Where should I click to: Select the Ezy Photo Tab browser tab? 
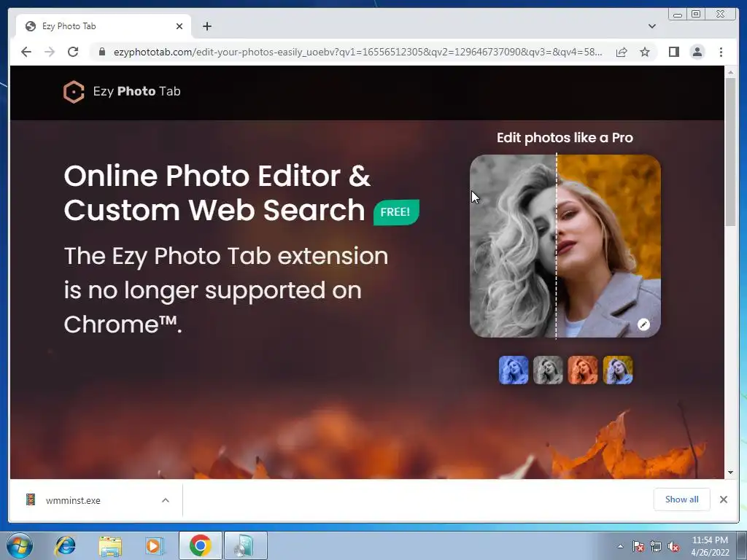pyautogui.click(x=104, y=26)
